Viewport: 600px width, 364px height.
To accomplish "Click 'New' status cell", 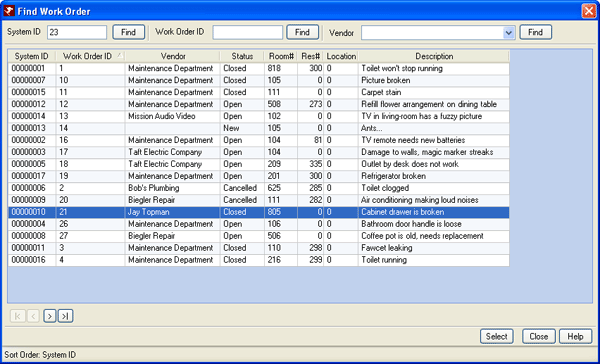I will pyautogui.click(x=242, y=128).
